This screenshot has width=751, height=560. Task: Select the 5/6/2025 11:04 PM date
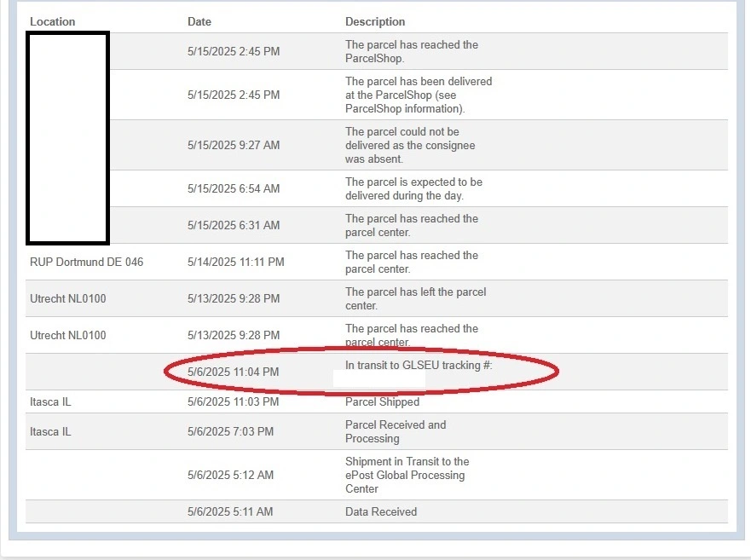click(x=234, y=372)
